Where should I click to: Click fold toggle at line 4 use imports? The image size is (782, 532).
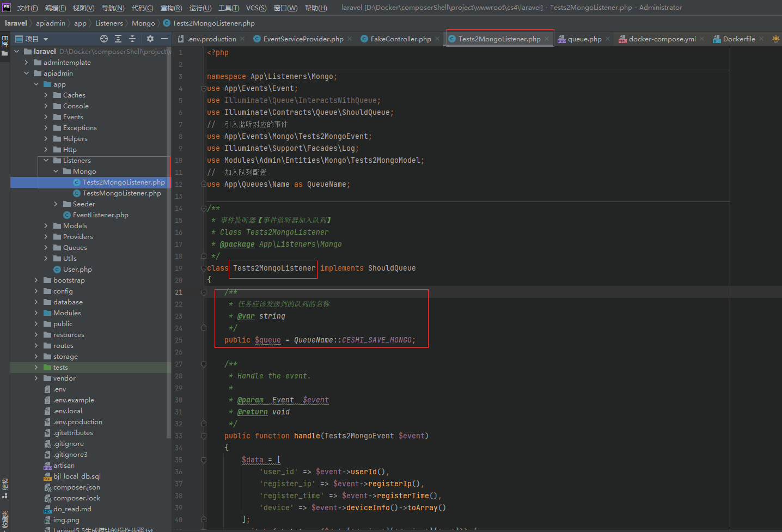pos(204,88)
